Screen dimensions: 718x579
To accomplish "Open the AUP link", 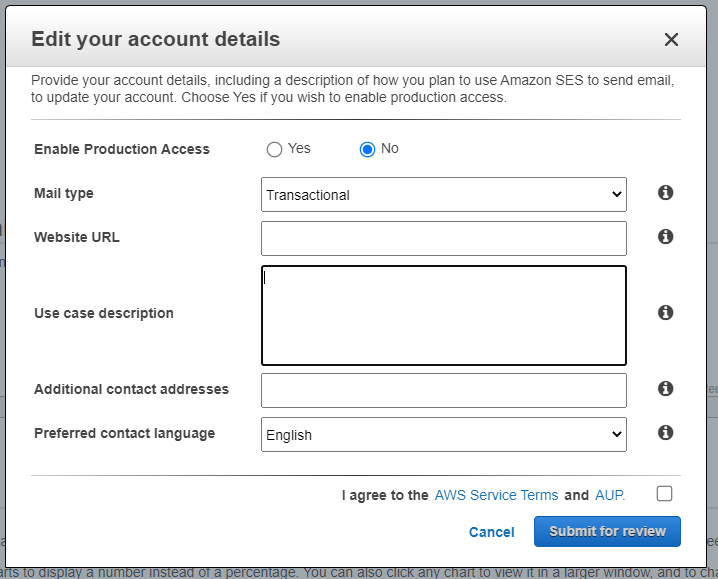I will click(609, 495).
